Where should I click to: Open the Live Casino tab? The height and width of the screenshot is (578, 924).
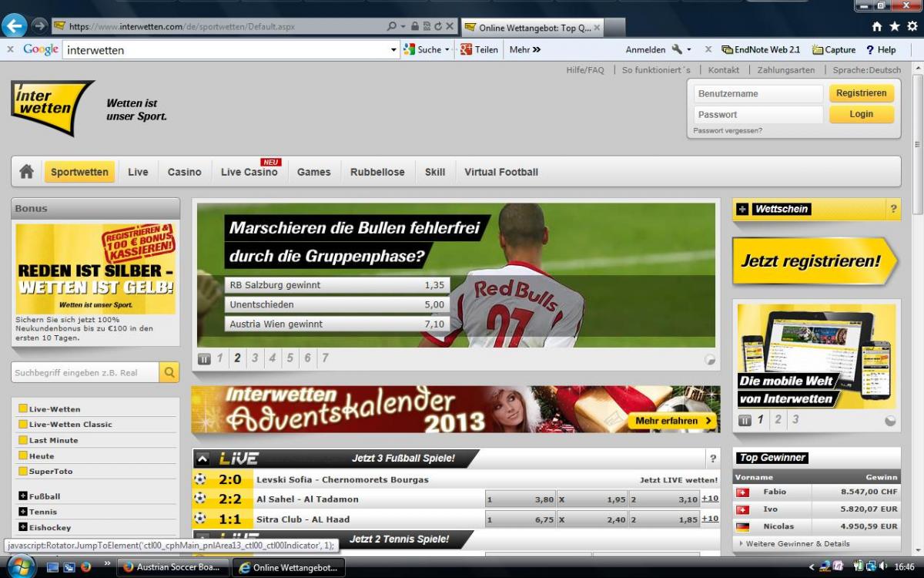coord(249,172)
